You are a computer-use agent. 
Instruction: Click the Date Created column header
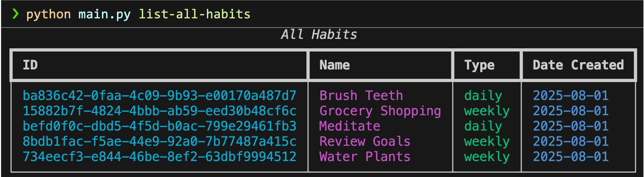(x=578, y=65)
